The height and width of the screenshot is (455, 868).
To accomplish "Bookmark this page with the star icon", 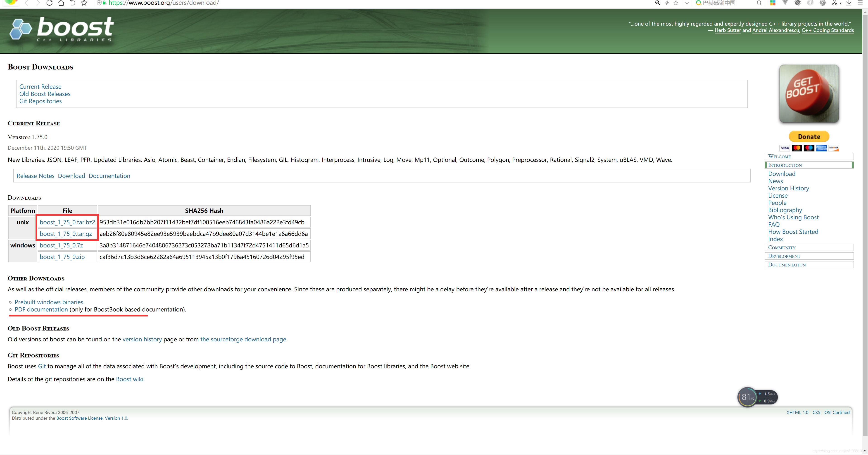I will (x=84, y=3).
